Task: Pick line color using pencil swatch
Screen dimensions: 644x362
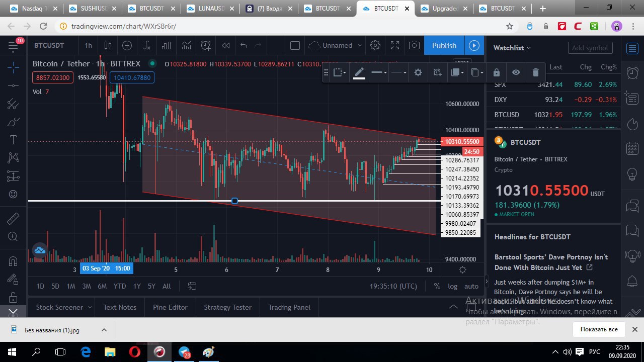Action: pyautogui.click(x=359, y=72)
